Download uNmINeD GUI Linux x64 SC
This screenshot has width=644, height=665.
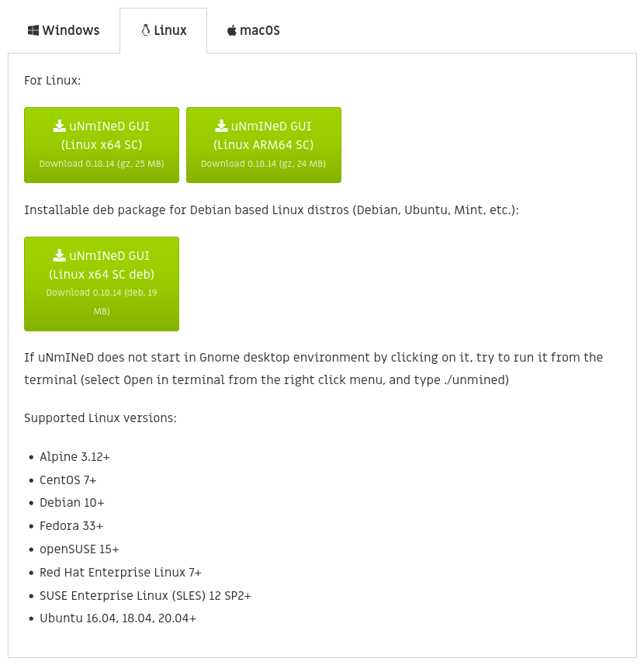click(x=102, y=145)
